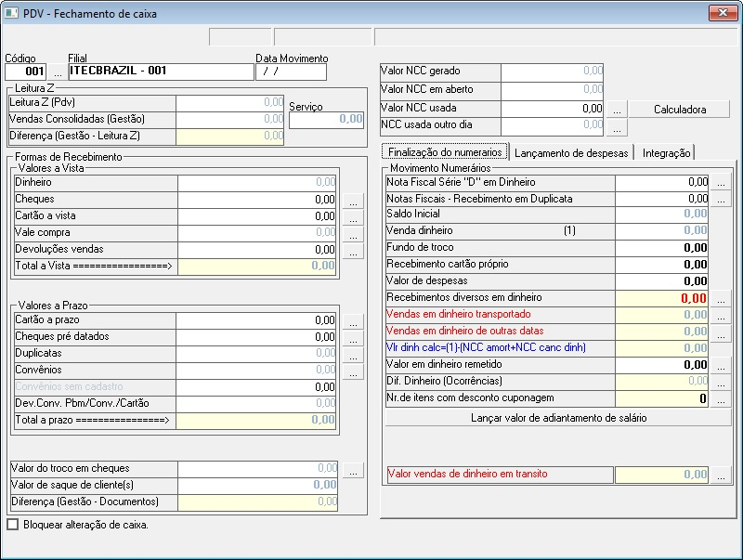Click the Valor de saque de cliente(s) field
This screenshot has width=743, height=560.
pos(258,485)
